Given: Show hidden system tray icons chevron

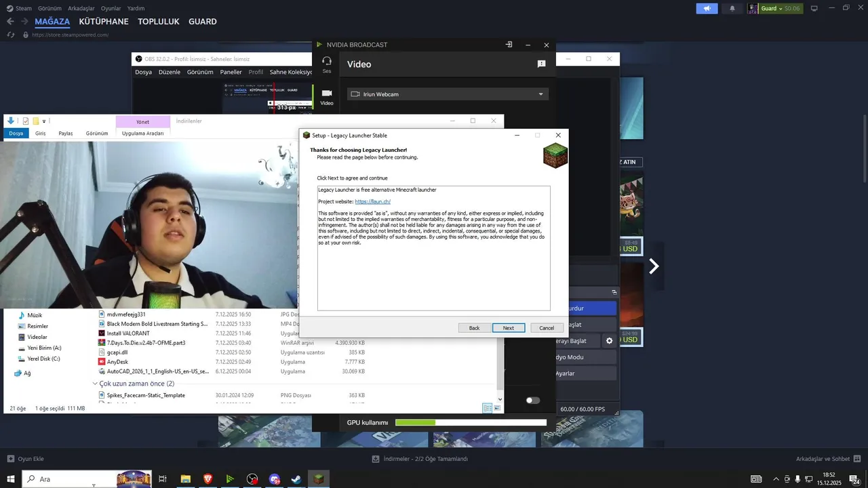Looking at the screenshot, I should click(776, 479).
